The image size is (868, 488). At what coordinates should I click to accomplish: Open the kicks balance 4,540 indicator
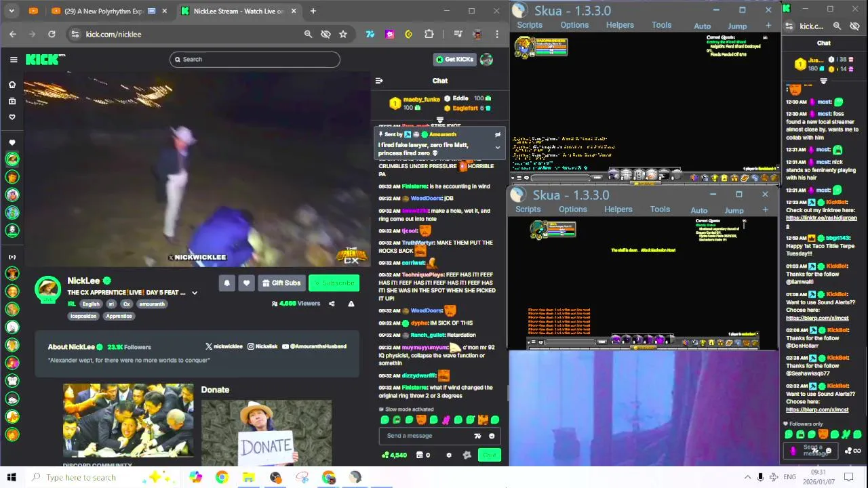pos(394,455)
